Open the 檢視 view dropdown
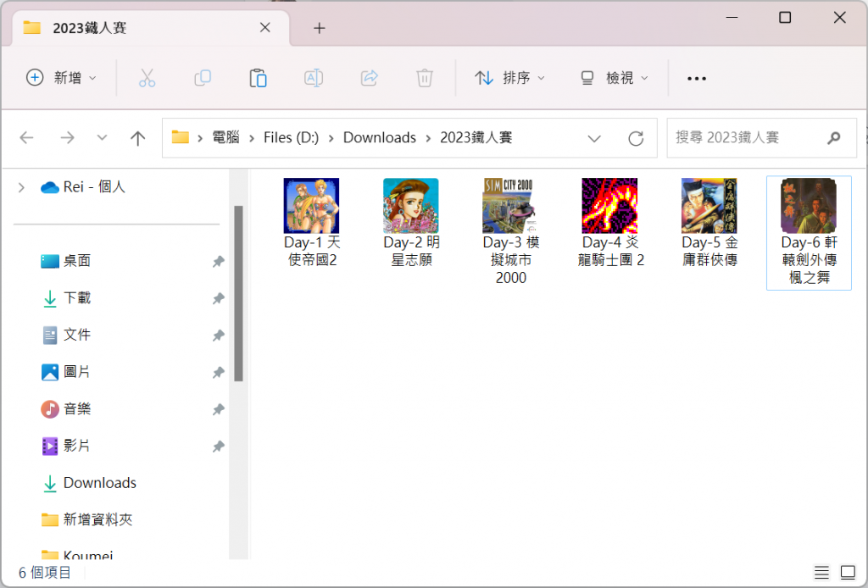This screenshot has width=868, height=588. (614, 78)
